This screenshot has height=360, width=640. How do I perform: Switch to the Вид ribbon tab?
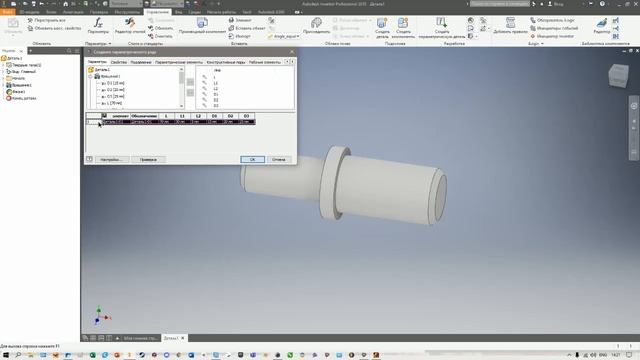tap(178, 12)
